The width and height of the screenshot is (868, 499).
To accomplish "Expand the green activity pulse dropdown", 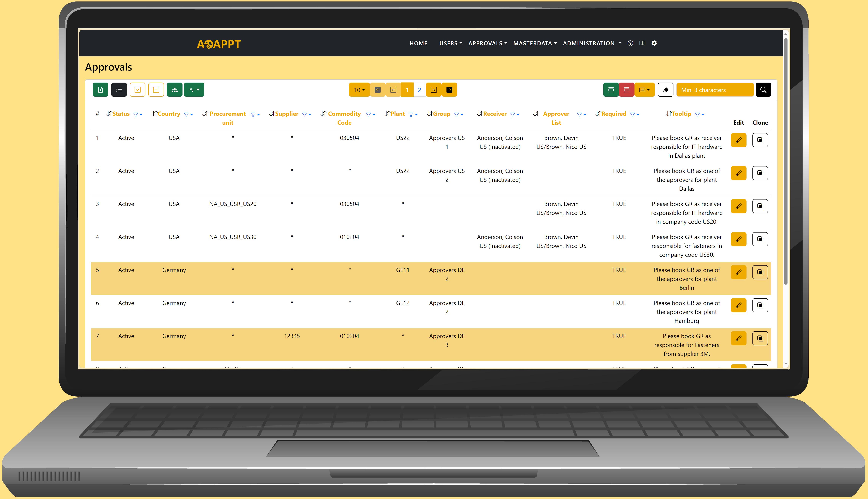I will click(194, 90).
